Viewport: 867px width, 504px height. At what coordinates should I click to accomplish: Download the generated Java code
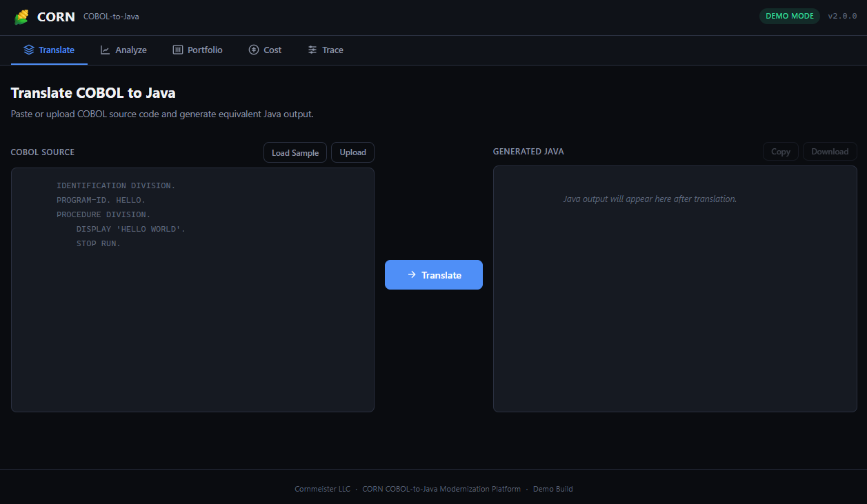pos(830,151)
